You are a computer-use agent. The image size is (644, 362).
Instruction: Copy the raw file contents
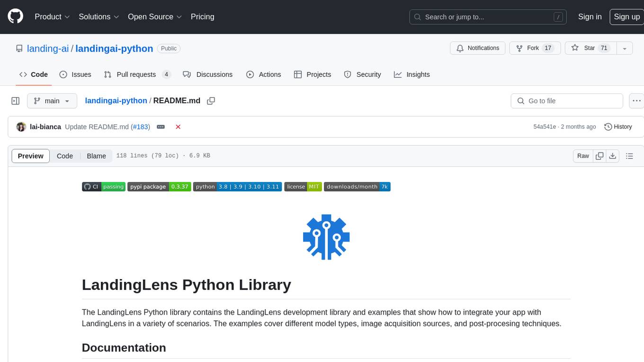(x=599, y=156)
